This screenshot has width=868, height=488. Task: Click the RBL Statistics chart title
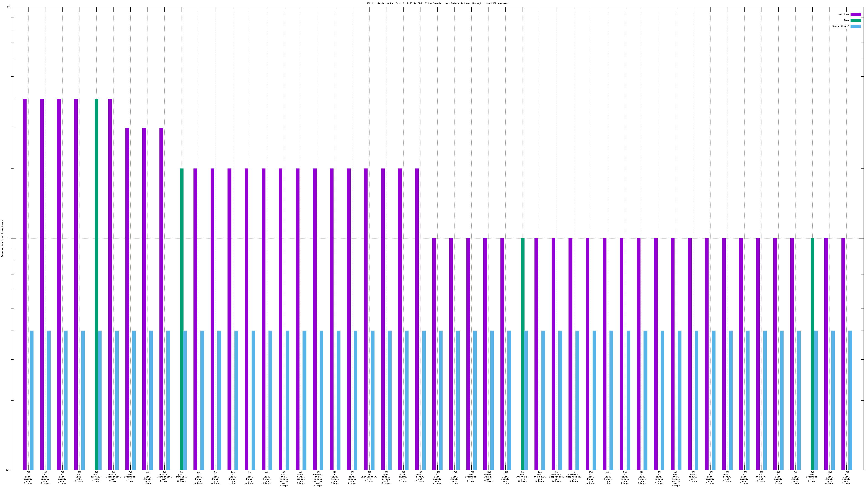[x=437, y=3]
